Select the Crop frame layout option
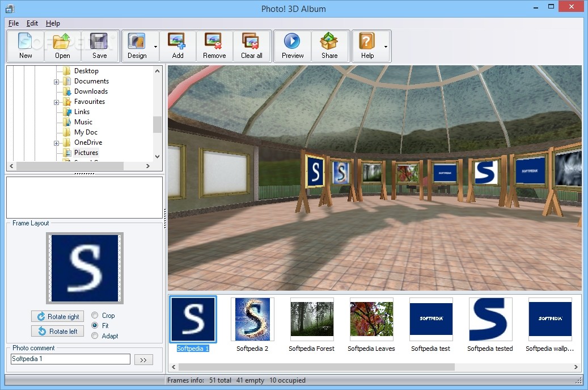The image size is (588, 390). [x=95, y=316]
